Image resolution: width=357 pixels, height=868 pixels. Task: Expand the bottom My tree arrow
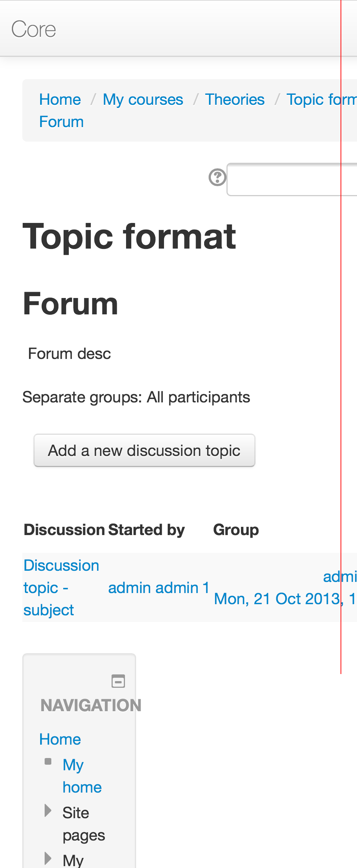click(48, 858)
